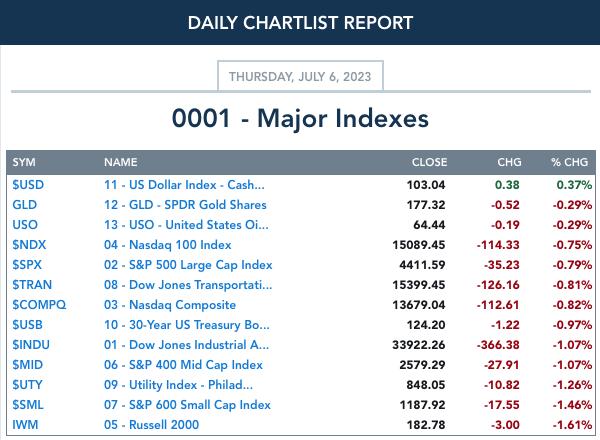This screenshot has width=600, height=440.
Task: Select the $SPX ticker link
Action: coord(27,265)
